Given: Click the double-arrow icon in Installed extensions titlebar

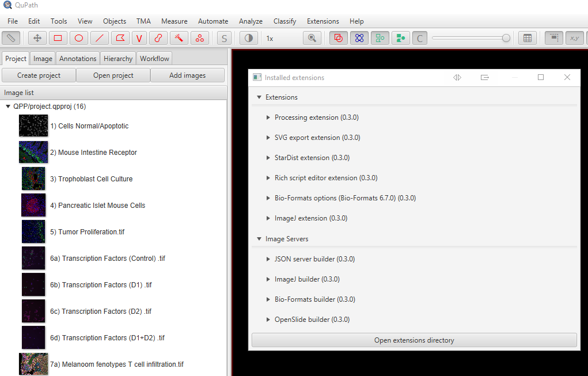Looking at the screenshot, I should 457,77.
